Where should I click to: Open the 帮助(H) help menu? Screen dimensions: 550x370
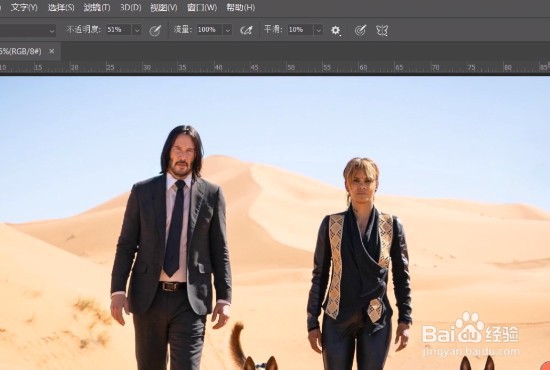[240, 7]
